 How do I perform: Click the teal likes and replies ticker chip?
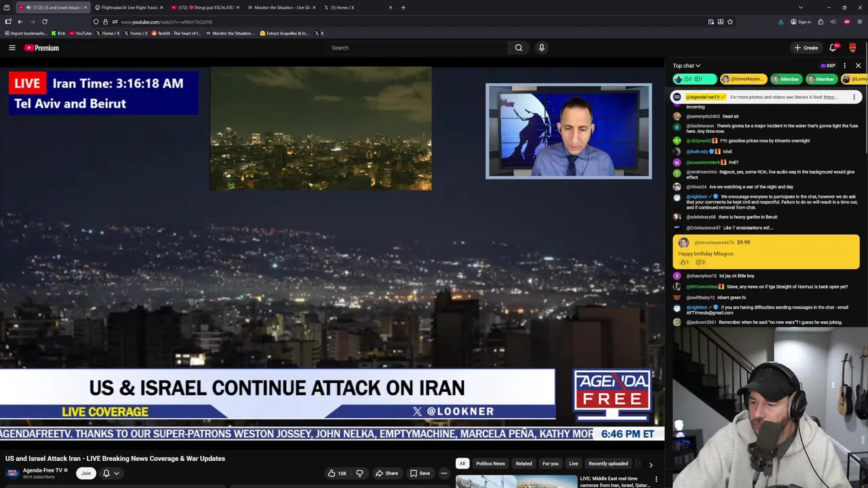(x=694, y=79)
